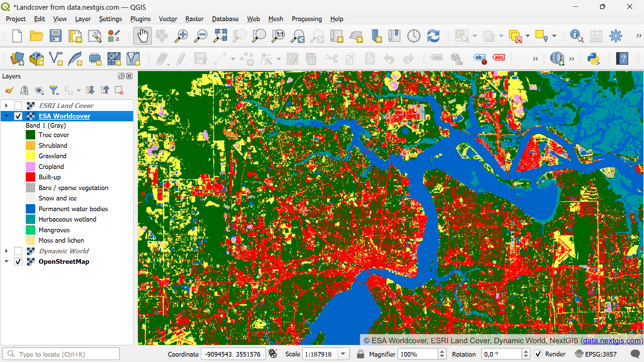The height and width of the screenshot is (362, 644).
Task: Open Help Contents question mark icon
Action: click(622, 59)
